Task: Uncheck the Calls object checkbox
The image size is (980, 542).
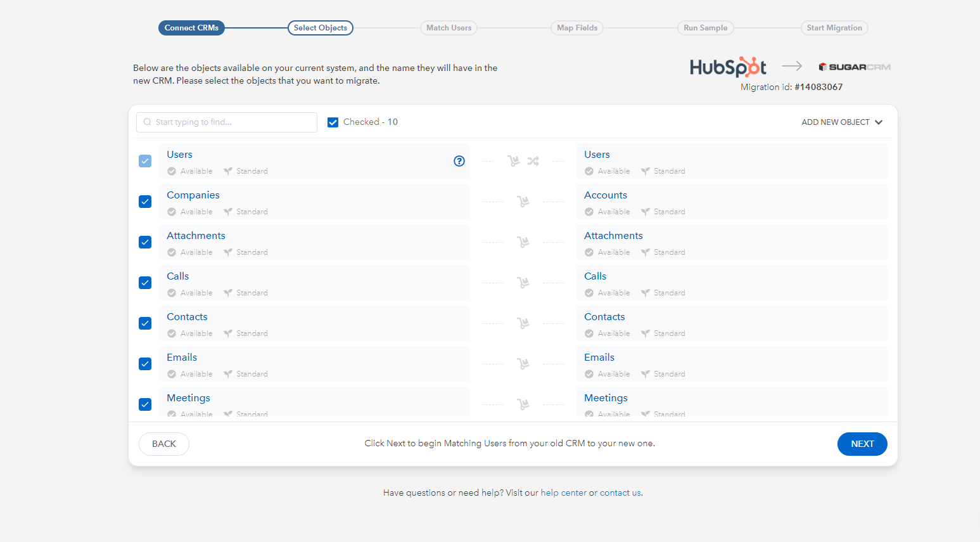Action: click(145, 282)
